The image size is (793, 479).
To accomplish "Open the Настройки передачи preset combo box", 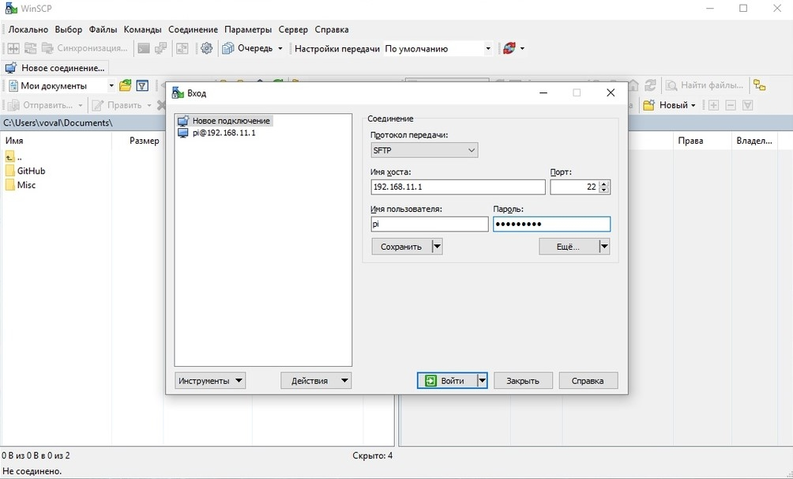I will pos(438,48).
